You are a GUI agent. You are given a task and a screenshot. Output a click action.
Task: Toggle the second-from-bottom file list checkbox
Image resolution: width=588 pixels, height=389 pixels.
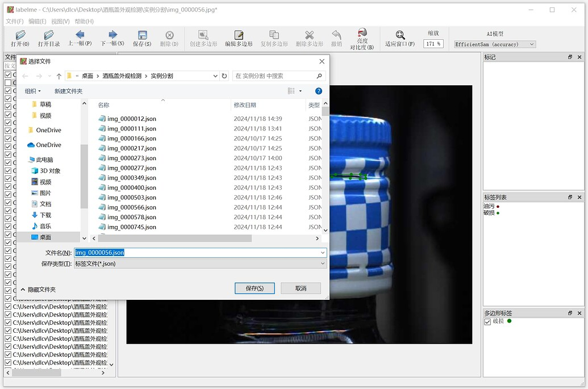click(8, 354)
